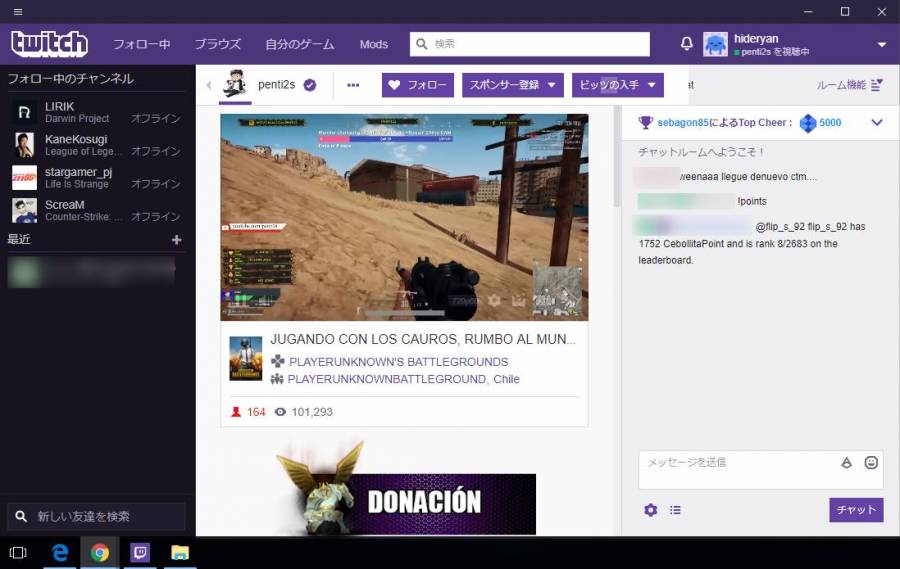
Task: Open the hamburger menu in title bar
Action: point(18,11)
